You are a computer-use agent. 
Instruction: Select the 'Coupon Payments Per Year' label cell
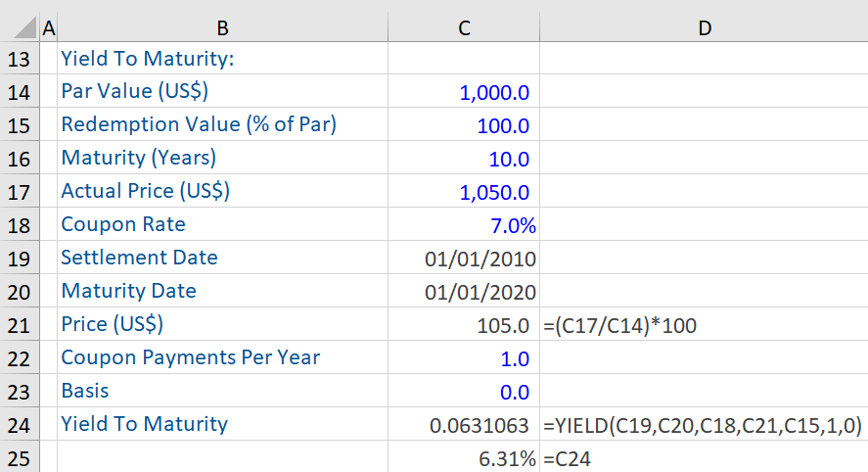(x=222, y=358)
